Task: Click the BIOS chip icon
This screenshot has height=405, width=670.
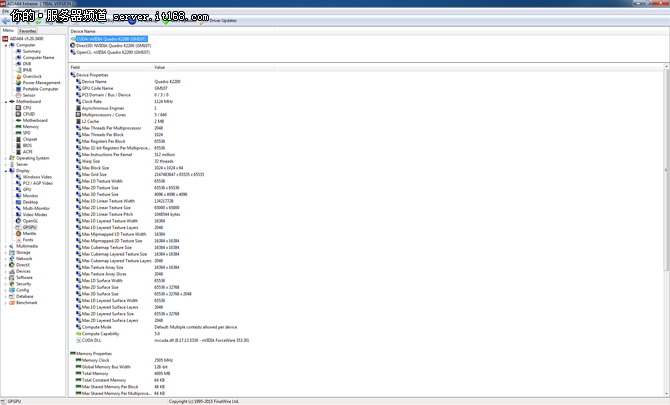Action: [18, 146]
